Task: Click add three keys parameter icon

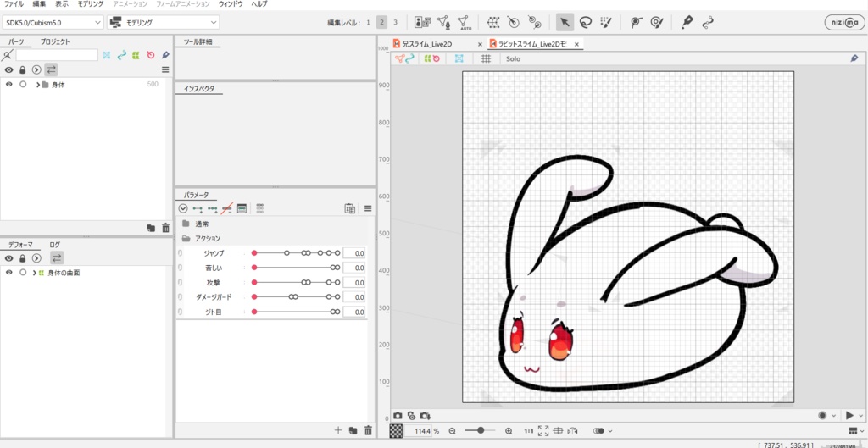Action: pos(212,208)
